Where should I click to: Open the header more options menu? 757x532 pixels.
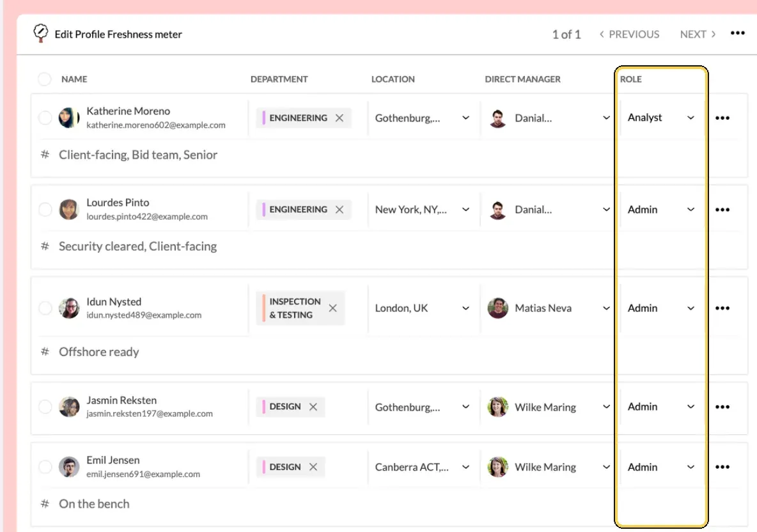point(737,33)
